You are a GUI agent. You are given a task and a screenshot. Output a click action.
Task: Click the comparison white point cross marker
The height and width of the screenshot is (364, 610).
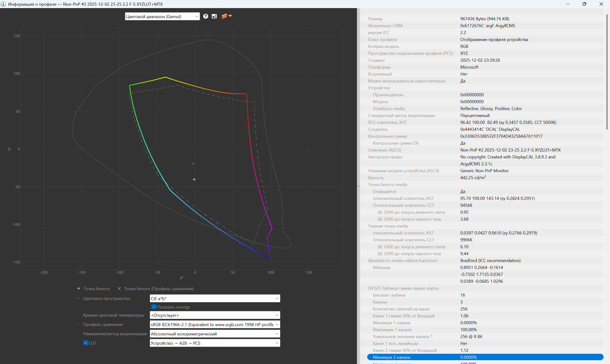pyautogui.click(x=193, y=164)
